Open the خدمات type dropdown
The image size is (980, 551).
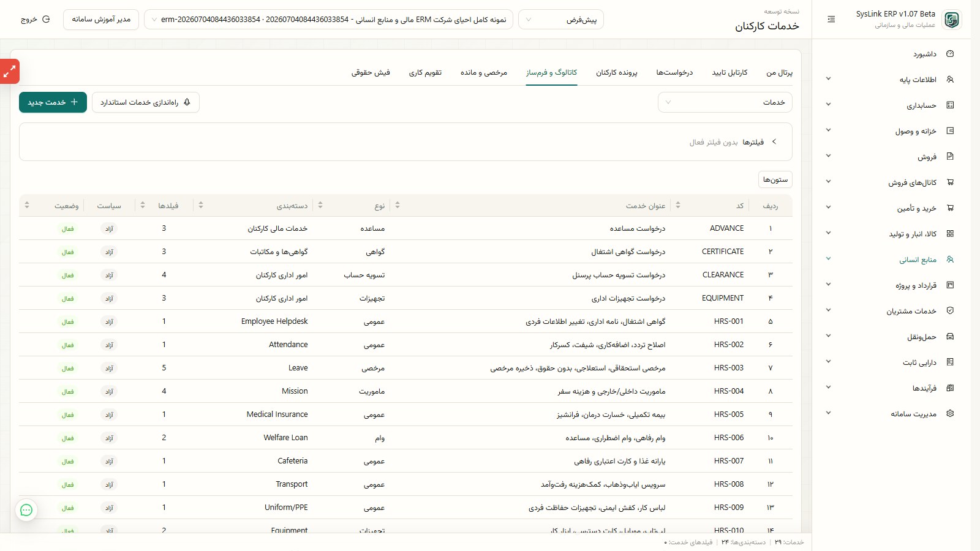(x=725, y=102)
